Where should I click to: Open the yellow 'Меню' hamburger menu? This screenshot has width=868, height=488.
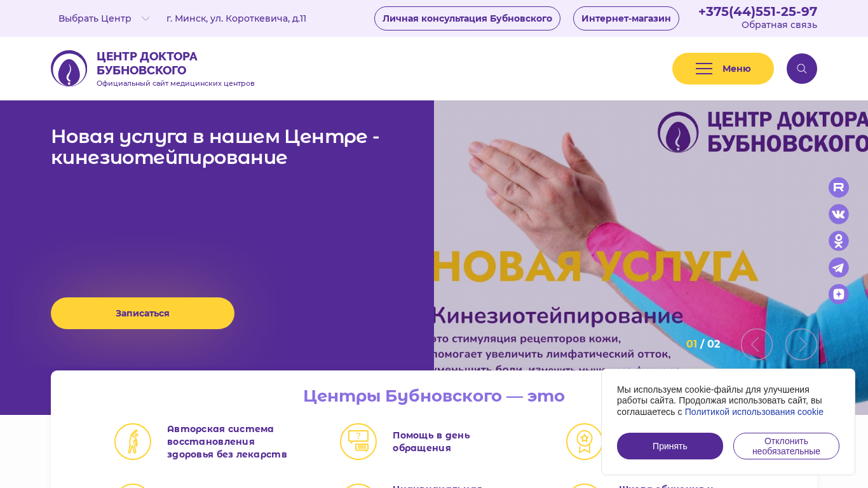(723, 69)
